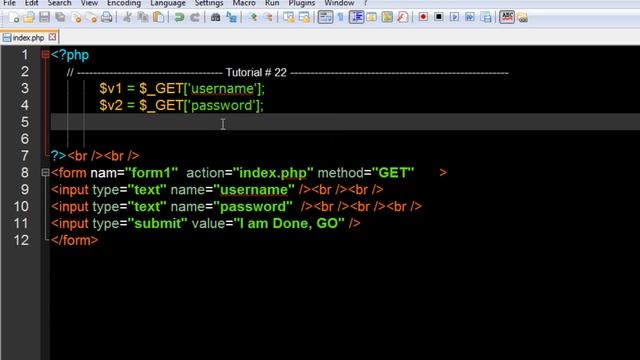Screen dimensions: 640x360
Task: Click the $v1 variable on line 3
Action: coord(111,89)
